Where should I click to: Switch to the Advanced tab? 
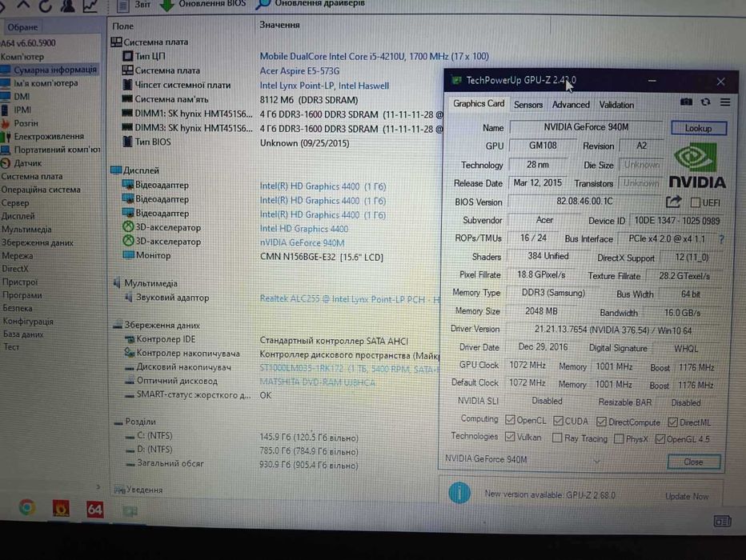coord(571,105)
